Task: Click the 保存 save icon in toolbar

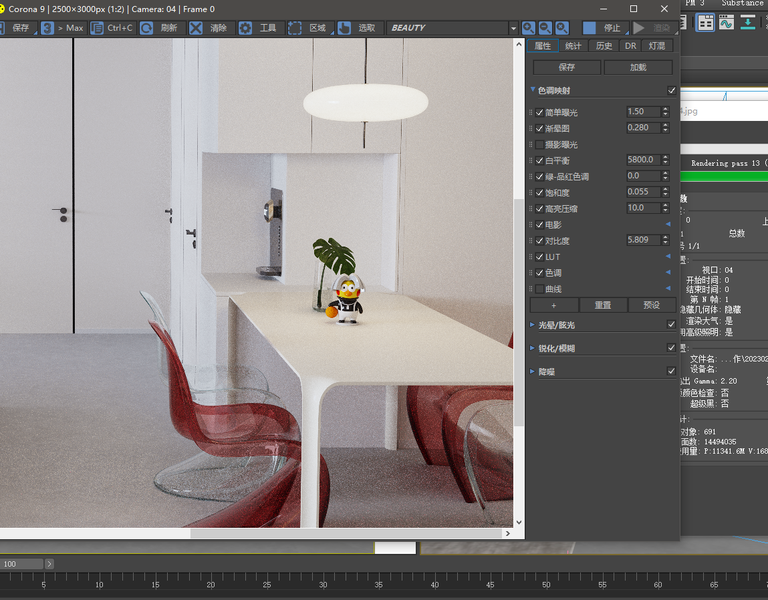Action: point(1,28)
